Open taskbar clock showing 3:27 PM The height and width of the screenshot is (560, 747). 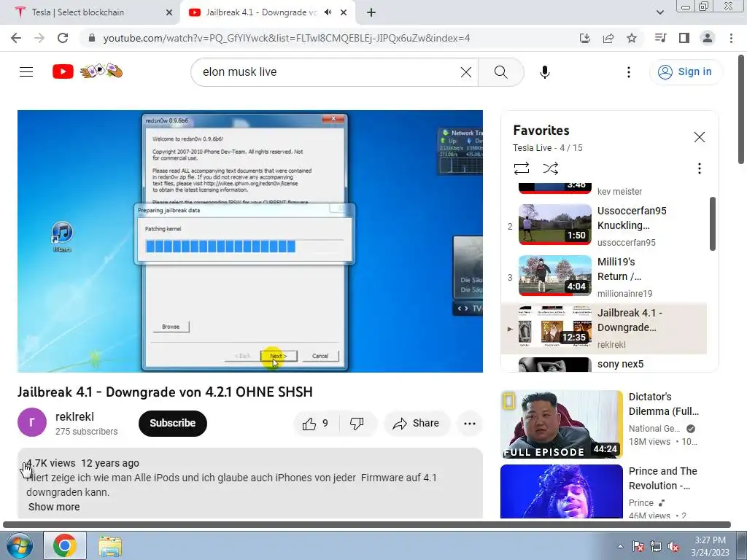[x=710, y=546]
